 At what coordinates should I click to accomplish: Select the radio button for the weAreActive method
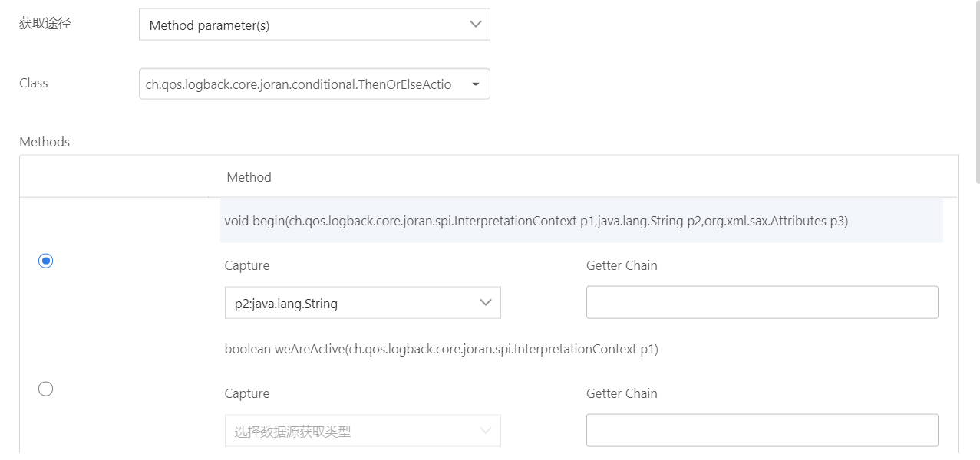(x=46, y=389)
